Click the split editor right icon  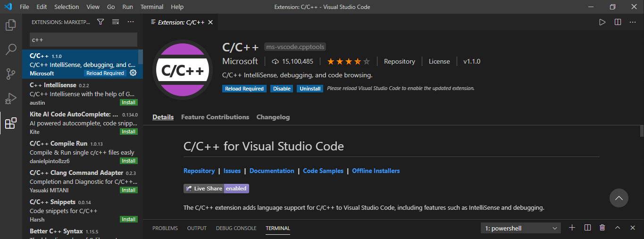pyautogui.click(x=618, y=22)
